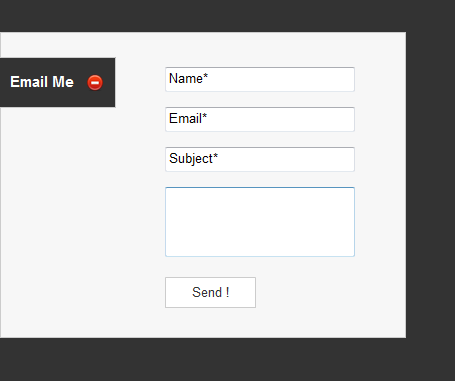Submit the contact form with Send !
The height and width of the screenshot is (381, 455).
(210, 292)
